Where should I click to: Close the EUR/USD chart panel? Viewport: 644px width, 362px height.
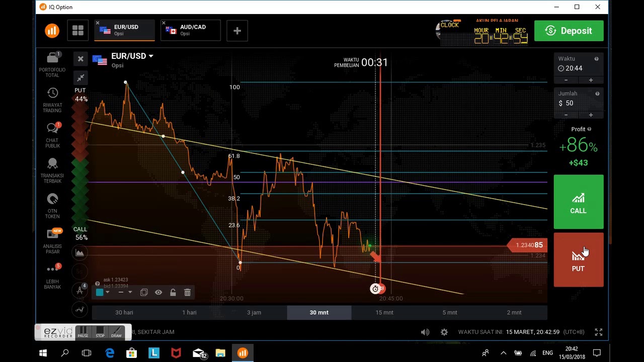pos(80,59)
